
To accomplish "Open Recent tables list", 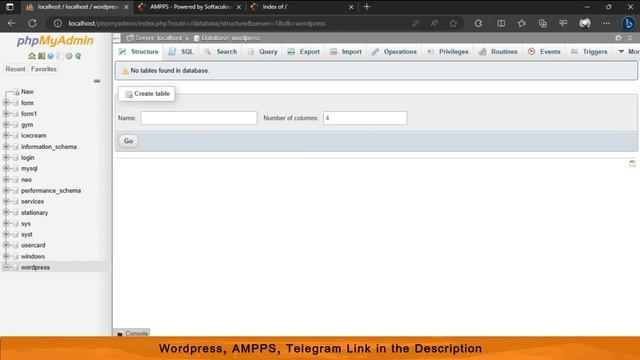I will [16, 69].
